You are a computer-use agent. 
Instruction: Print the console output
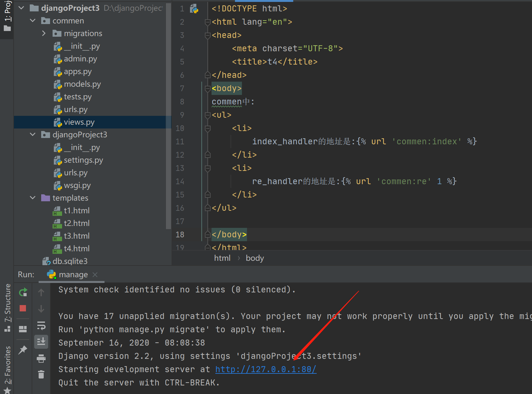pos(41,358)
